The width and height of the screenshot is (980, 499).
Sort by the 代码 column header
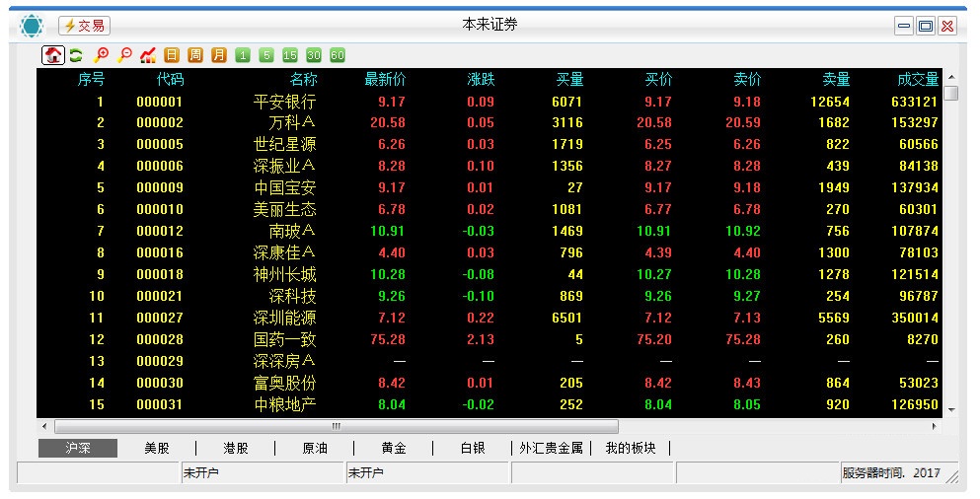point(170,79)
